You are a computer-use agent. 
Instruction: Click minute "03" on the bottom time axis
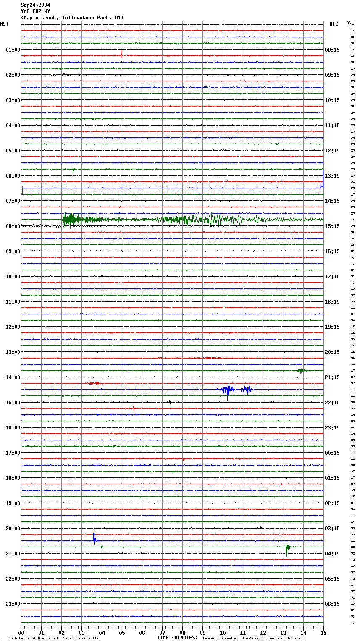[x=82, y=633]
